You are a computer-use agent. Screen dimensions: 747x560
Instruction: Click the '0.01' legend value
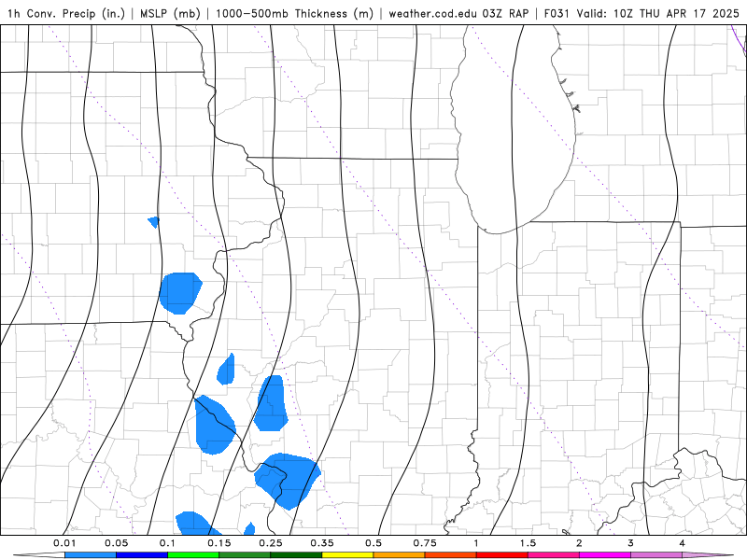pyautogui.click(x=64, y=543)
